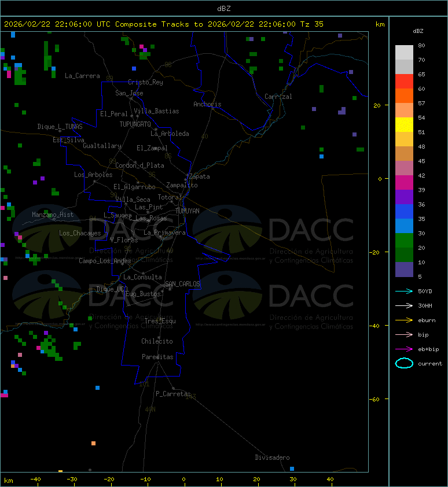Select the 36 dBZ blue swatch

[404, 211]
